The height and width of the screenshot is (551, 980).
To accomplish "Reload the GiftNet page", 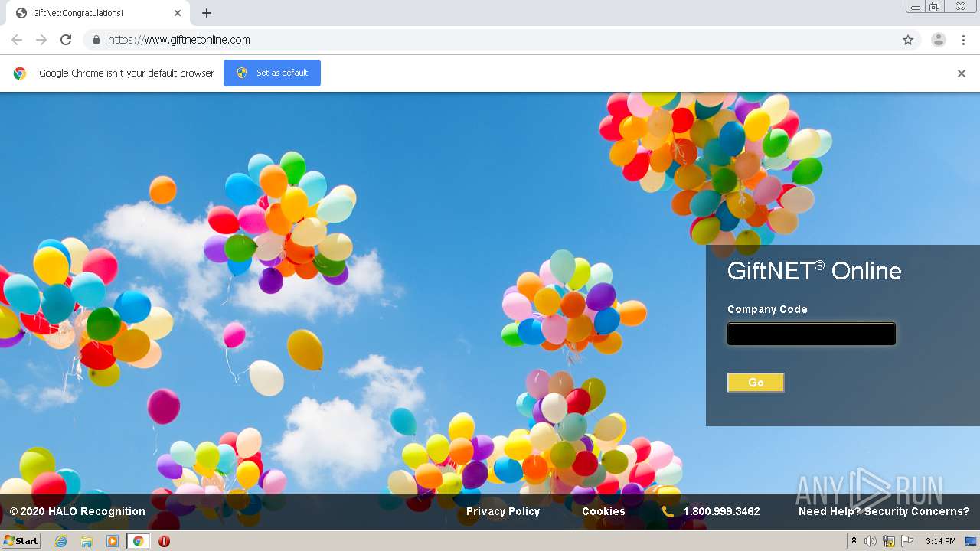I will 66,40.
